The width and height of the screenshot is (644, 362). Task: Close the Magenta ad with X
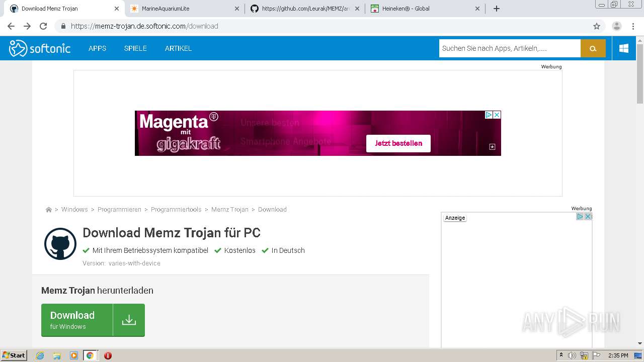pos(497,115)
